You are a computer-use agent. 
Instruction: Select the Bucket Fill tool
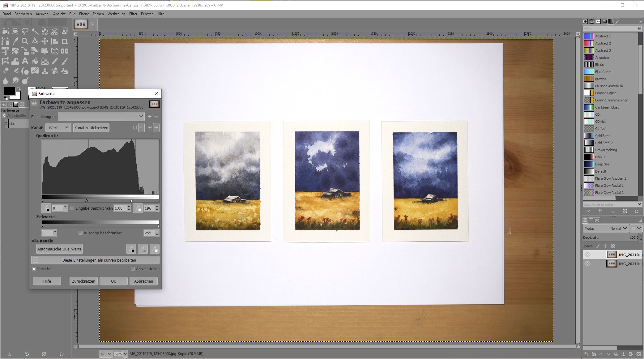35,61
